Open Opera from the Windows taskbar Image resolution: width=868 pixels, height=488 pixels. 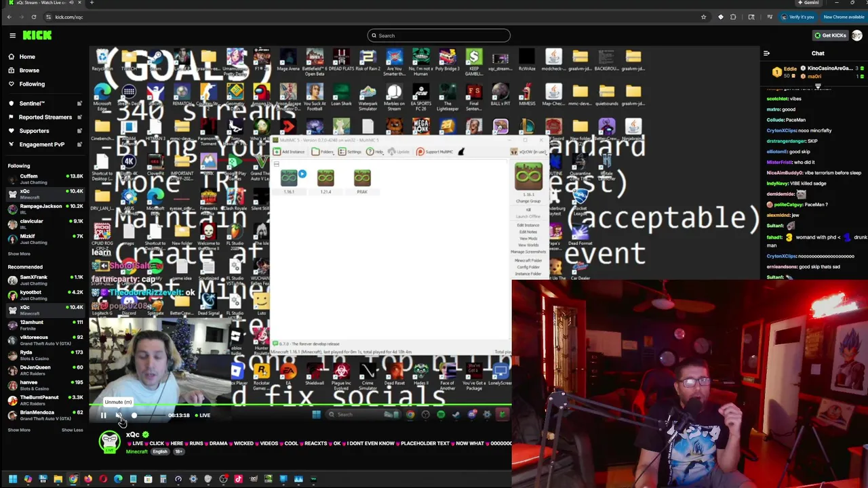coord(103,479)
